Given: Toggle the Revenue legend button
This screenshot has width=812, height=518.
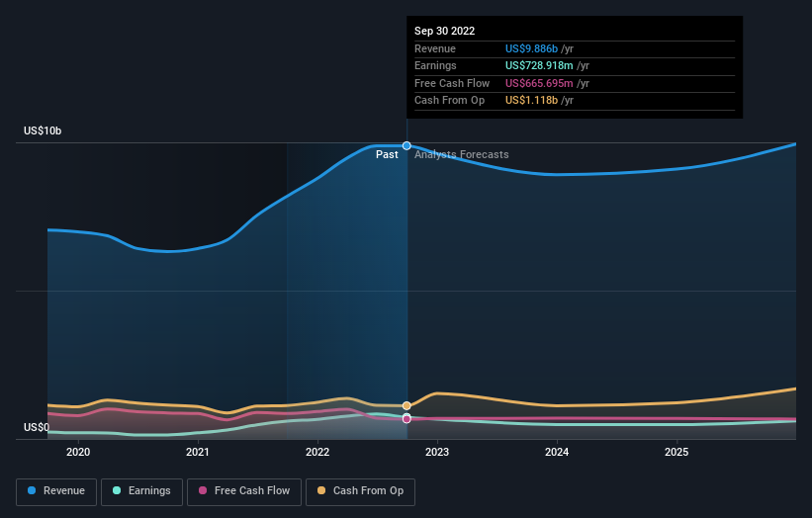Looking at the screenshot, I should 56,491.
